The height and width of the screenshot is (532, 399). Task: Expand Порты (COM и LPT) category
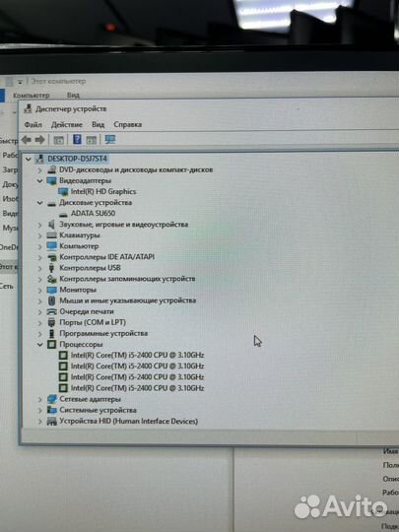click(x=39, y=323)
